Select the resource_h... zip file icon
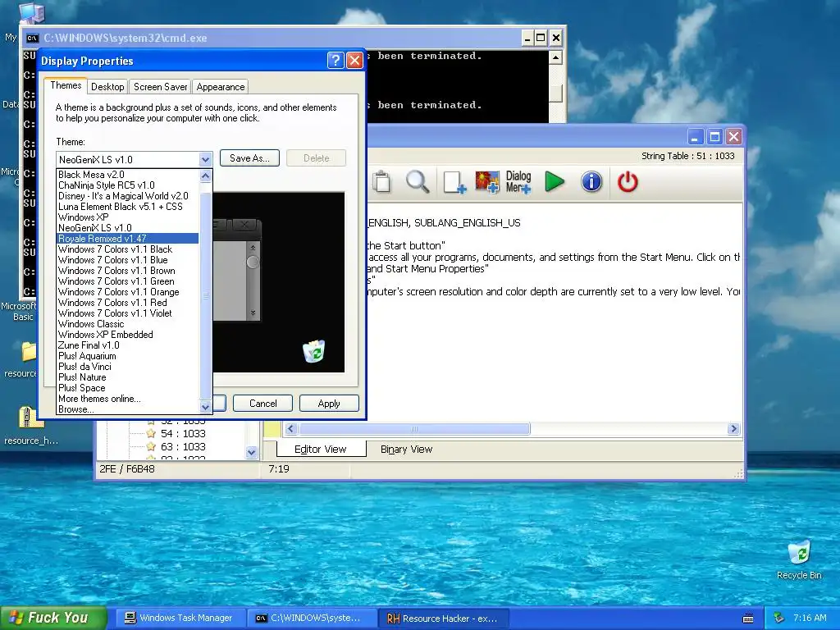 30,418
